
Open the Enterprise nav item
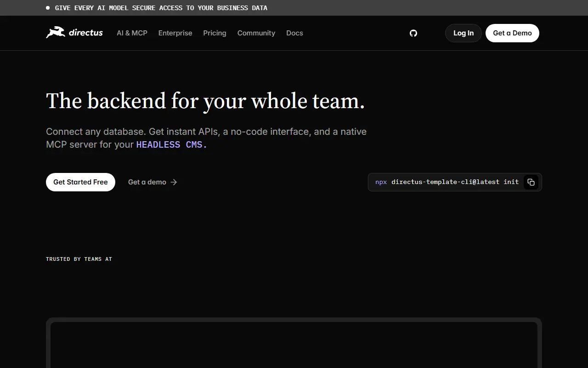(175, 33)
